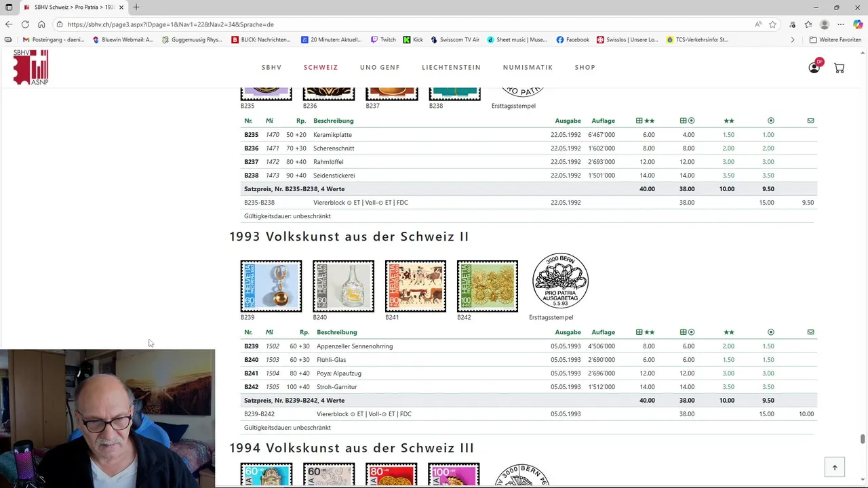Screen dimensions: 868x488
Task: Click the envelope FDC column icon in 1993 table
Action: pos(810,332)
